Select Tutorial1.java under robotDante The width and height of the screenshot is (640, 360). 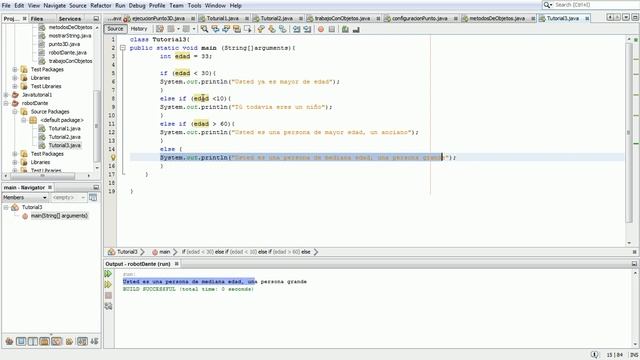tap(64, 129)
